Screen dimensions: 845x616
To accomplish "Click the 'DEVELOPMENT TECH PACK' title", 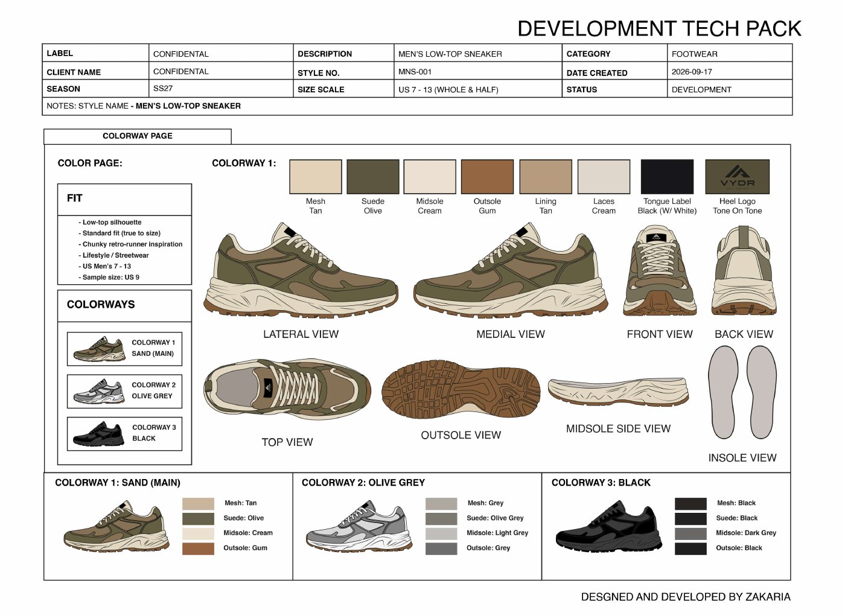I will click(659, 28).
